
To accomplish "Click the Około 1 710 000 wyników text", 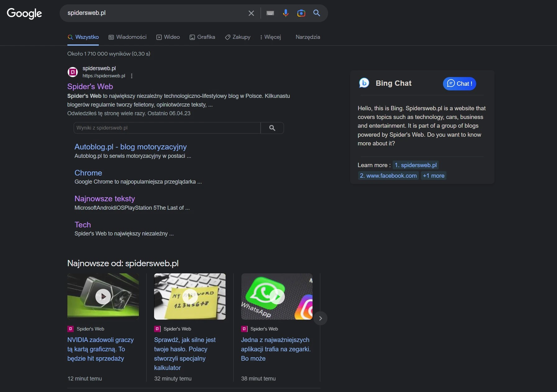I will pos(109,54).
